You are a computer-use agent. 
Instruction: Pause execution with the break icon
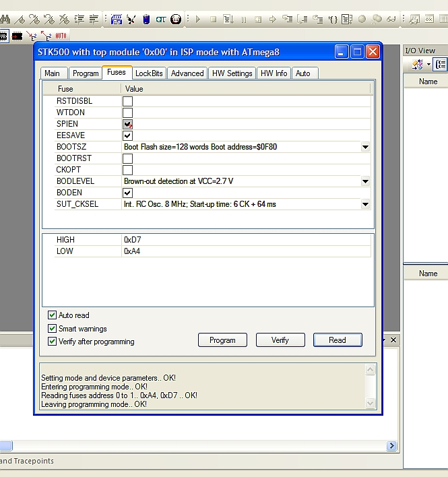[243, 20]
